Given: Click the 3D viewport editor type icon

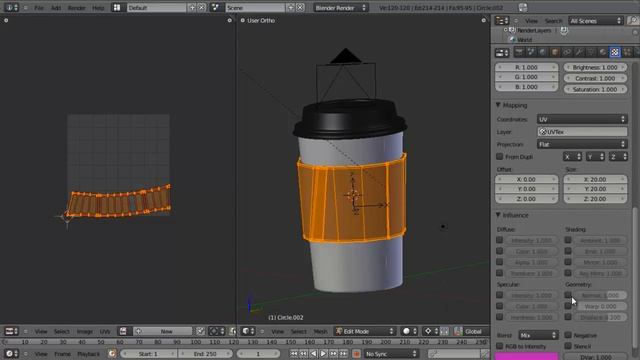Looking at the screenshot, I should pyautogui.click(x=248, y=331).
